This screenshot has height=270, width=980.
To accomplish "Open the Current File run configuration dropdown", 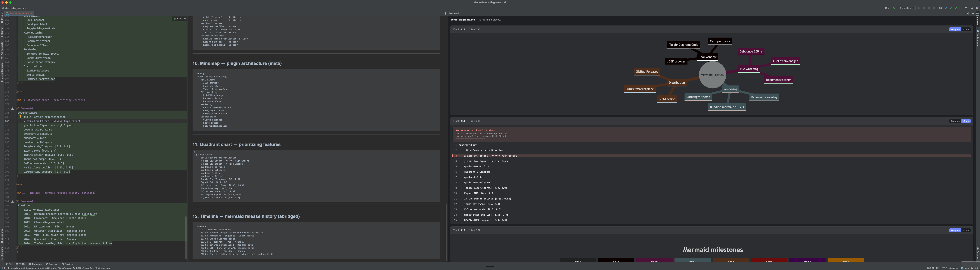I will (x=906, y=8).
